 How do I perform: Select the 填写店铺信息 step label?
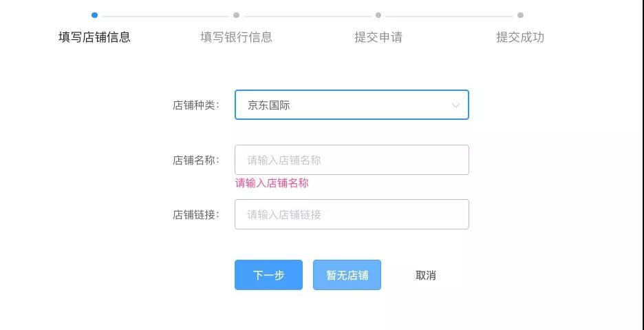(94, 37)
